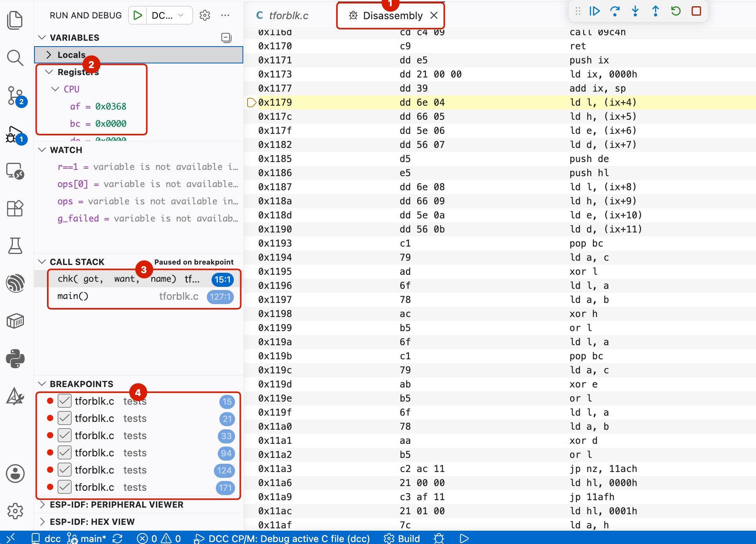Open the Manage gear in activity bar
The height and width of the screenshot is (544, 756).
(15, 511)
